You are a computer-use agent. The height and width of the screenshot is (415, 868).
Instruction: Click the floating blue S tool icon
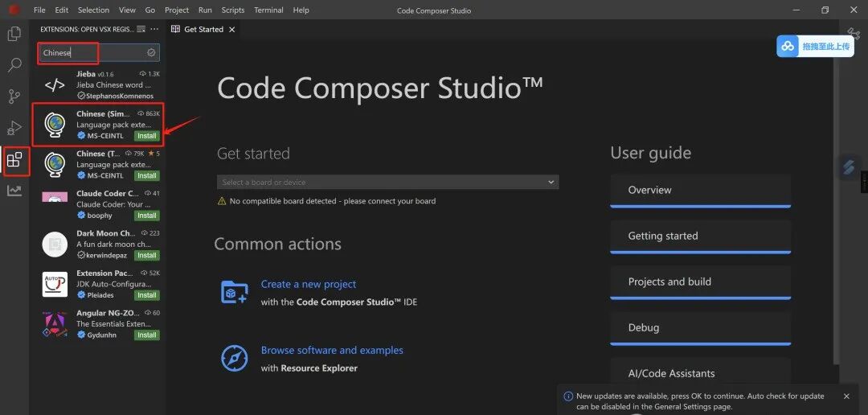(850, 166)
